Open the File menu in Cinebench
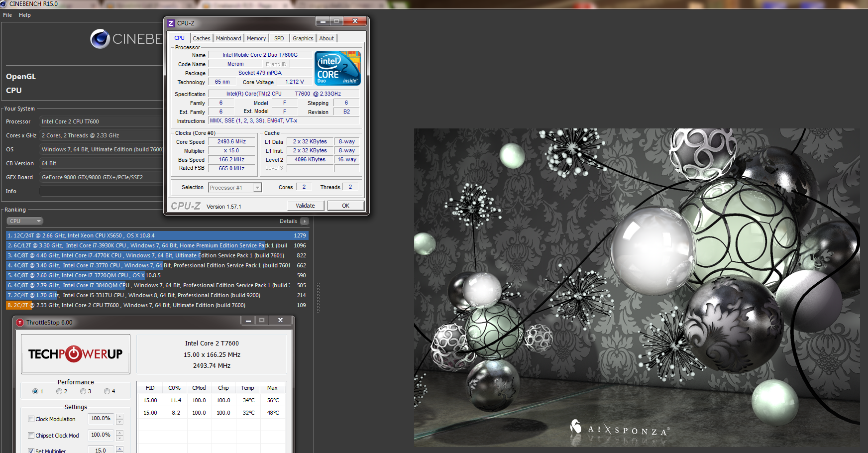This screenshot has width=868, height=453. [x=7, y=15]
